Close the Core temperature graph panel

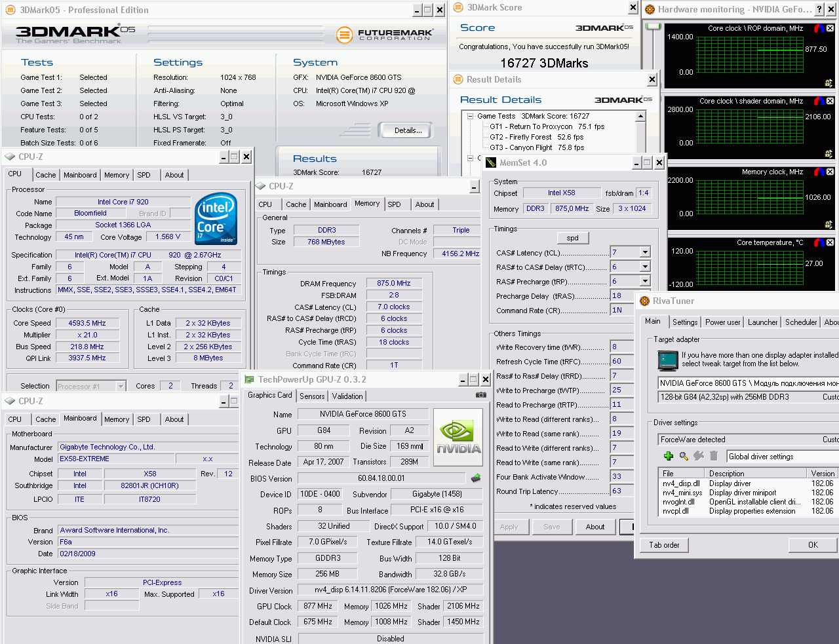click(830, 242)
